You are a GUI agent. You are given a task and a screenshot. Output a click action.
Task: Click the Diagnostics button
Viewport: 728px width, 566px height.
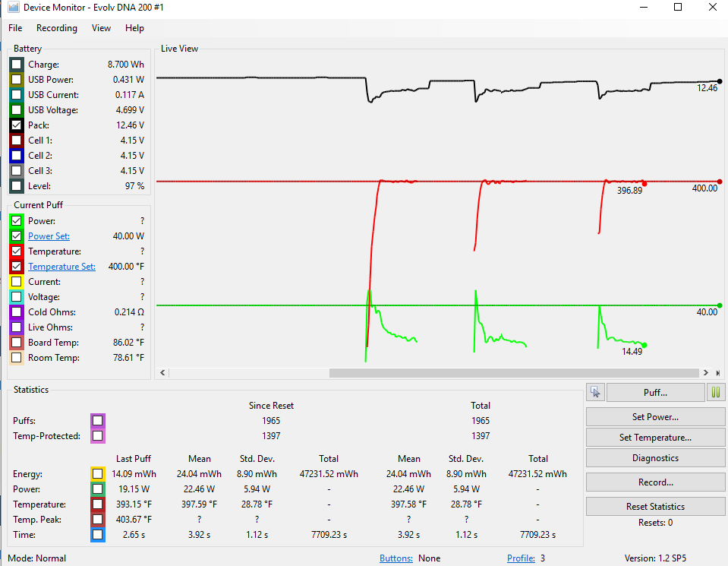pos(655,458)
